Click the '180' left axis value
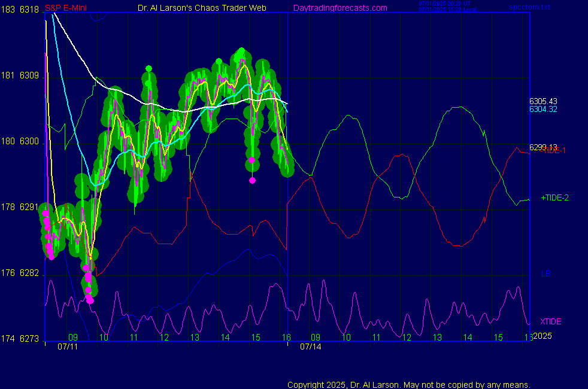The image size is (588, 389). click(8, 141)
